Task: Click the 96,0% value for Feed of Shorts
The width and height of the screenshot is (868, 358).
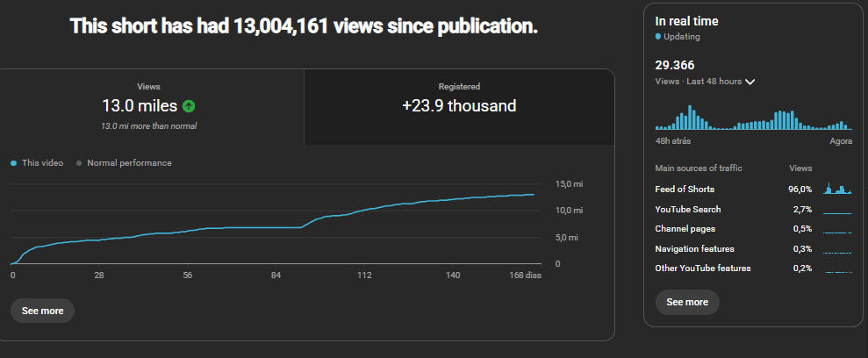Action: 800,190
